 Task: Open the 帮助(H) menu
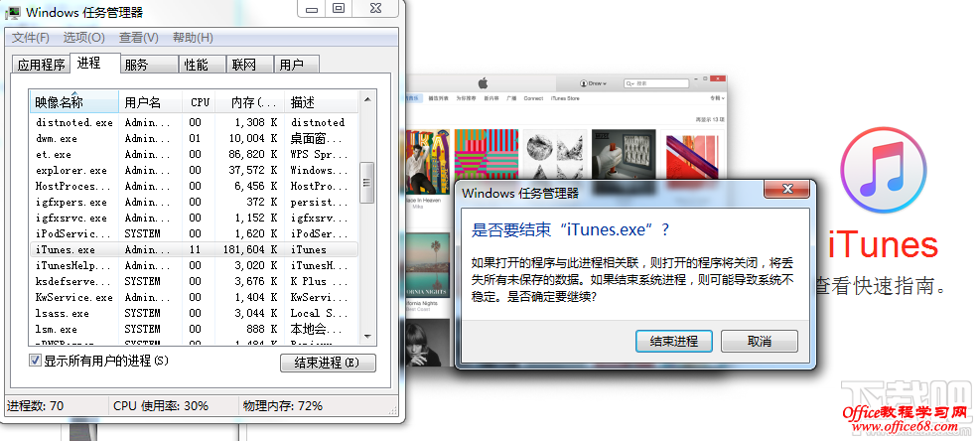pyautogui.click(x=193, y=38)
